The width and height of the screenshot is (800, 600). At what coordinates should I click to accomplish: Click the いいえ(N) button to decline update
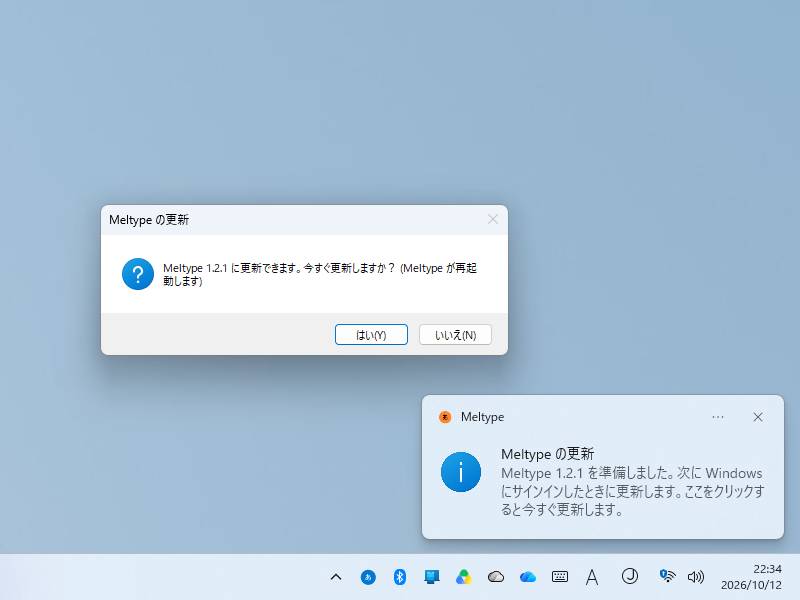tap(455, 335)
